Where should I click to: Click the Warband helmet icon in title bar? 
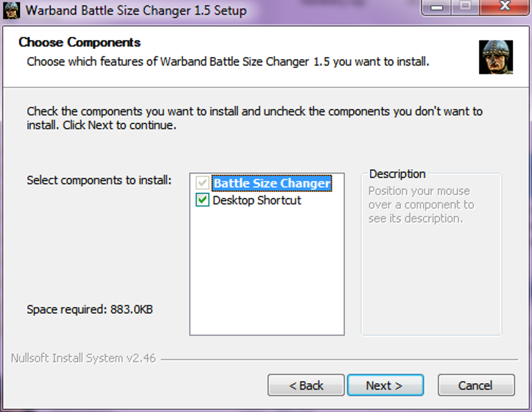pos(11,10)
